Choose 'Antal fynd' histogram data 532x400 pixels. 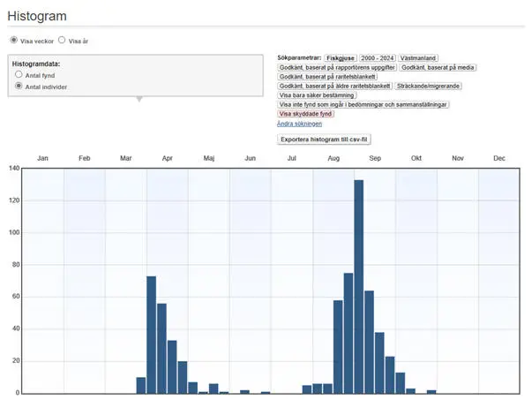pos(19,75)
